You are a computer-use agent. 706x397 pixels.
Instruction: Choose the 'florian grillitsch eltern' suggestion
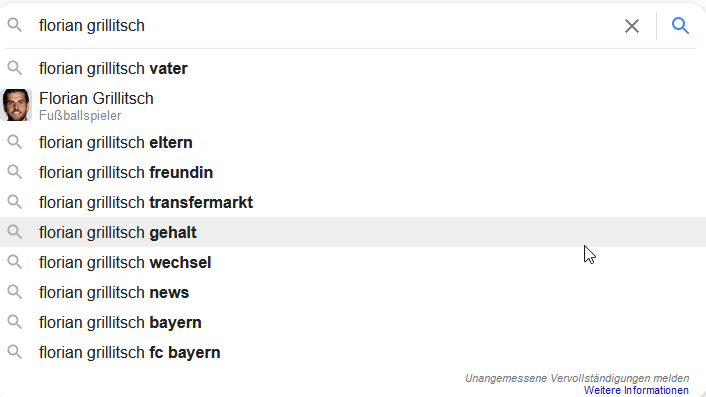353,142
